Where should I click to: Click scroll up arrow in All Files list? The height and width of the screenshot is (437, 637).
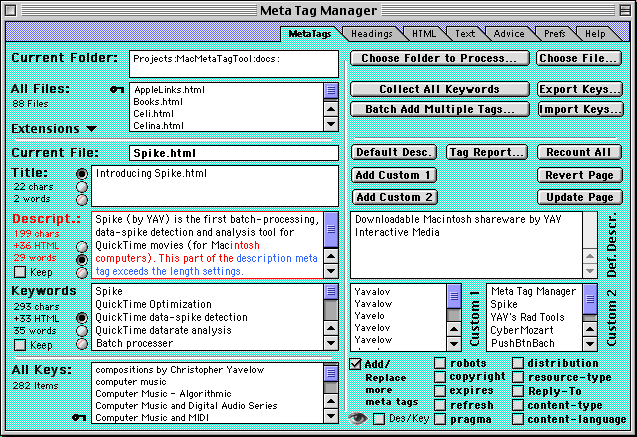pyautogui.click(x=331, y=109)
